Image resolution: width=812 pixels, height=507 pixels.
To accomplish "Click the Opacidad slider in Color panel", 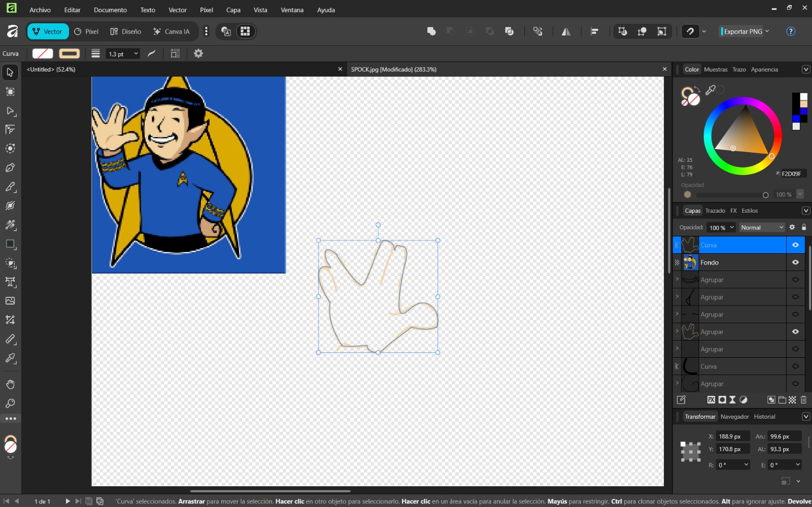I will pos(732,195).
